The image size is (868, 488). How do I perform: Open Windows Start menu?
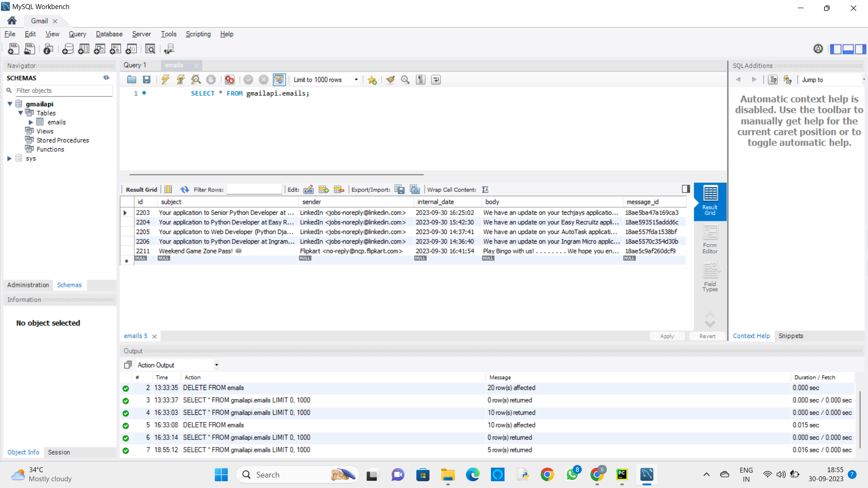[x=221, y=474]
